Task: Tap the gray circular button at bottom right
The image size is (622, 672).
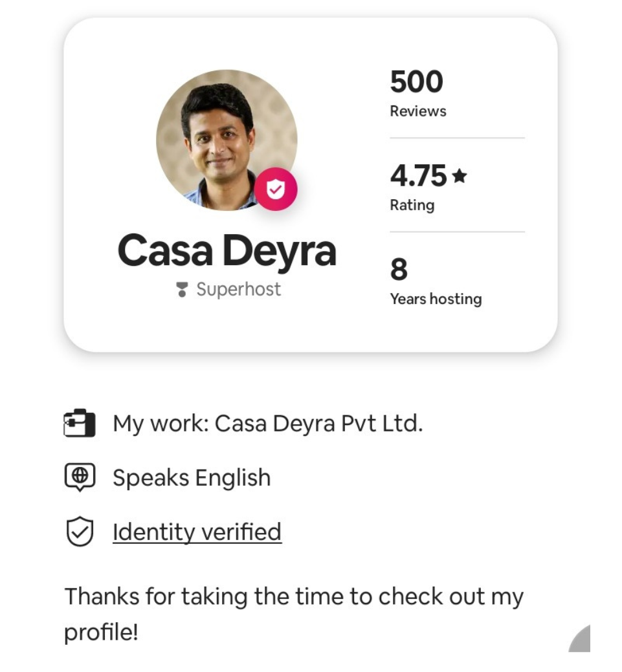Action: click(x=581, y=640)
